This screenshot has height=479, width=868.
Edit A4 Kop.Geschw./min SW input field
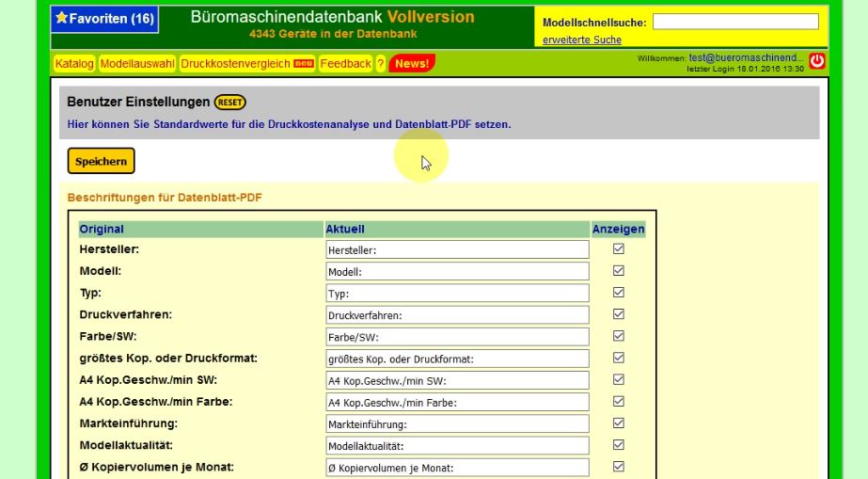pyautogui.click(x=457, y=380)
